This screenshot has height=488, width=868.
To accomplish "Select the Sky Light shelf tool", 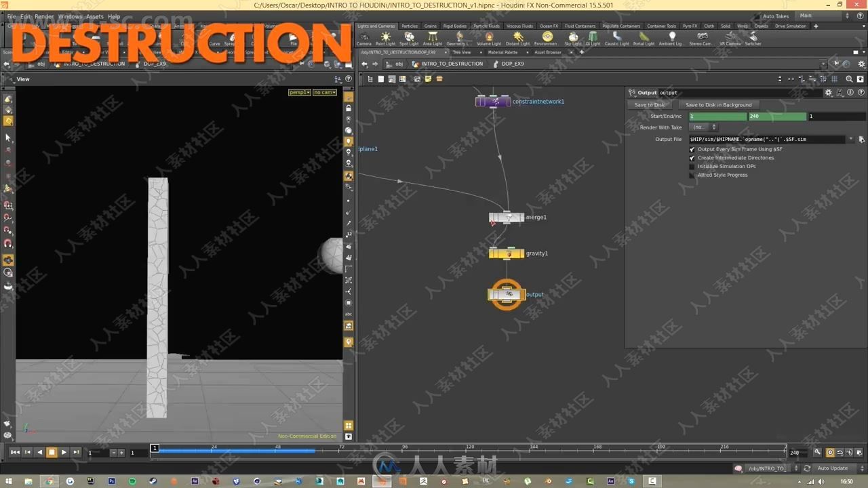I will [x=573, y=39].
